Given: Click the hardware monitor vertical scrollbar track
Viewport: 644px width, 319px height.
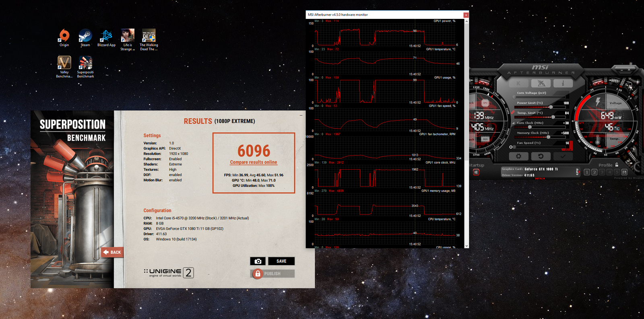Looking at the screenshot, I should point(467,133).
